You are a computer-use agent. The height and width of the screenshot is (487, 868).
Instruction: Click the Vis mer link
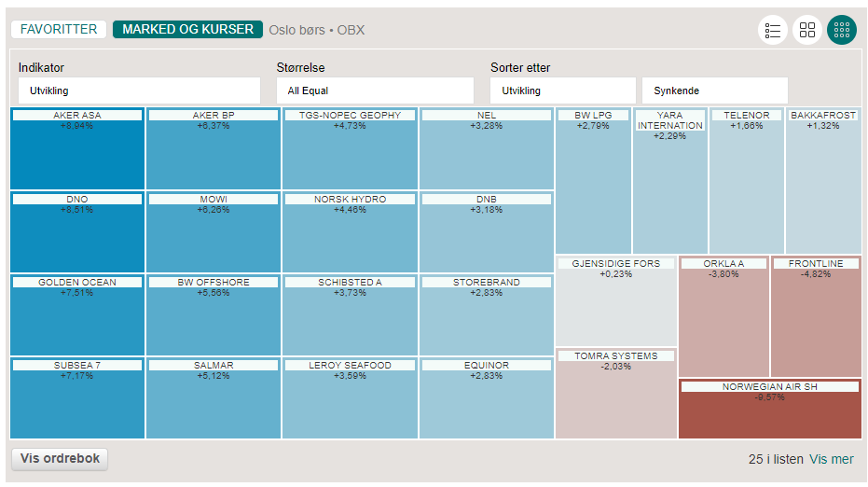(x=831, y=459)
